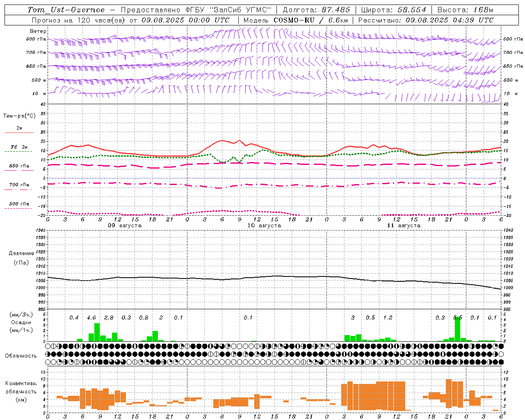The height and width of the screenshot is (420, 525).
Task: Click the 1.2 precipitation total
Action: pos(388,318)
